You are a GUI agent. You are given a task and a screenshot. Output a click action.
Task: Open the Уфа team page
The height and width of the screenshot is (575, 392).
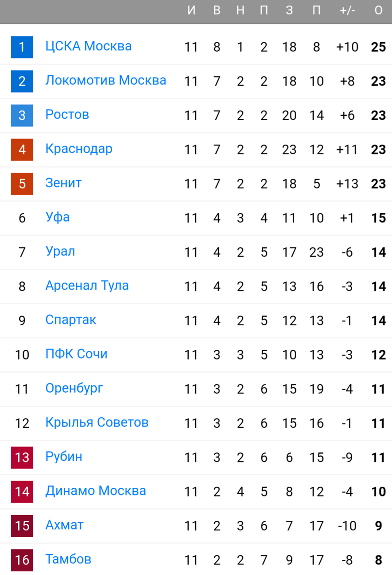pyautogui.click(x=57, y=218)
